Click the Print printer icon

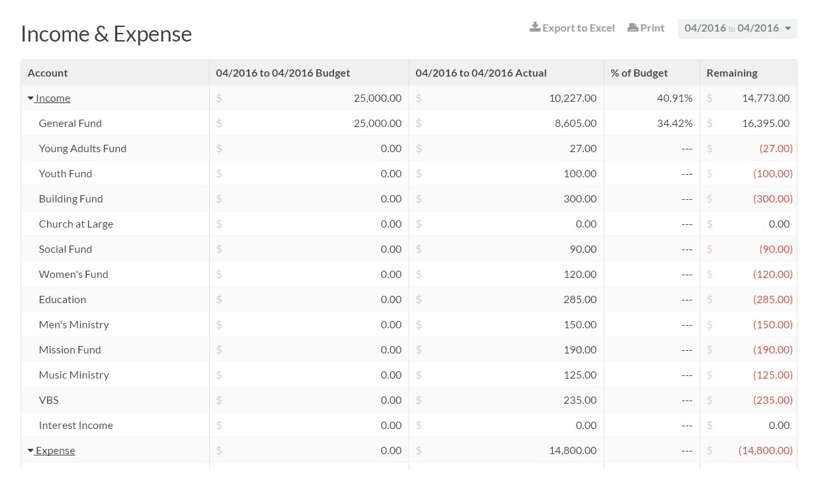coord(633,28)
